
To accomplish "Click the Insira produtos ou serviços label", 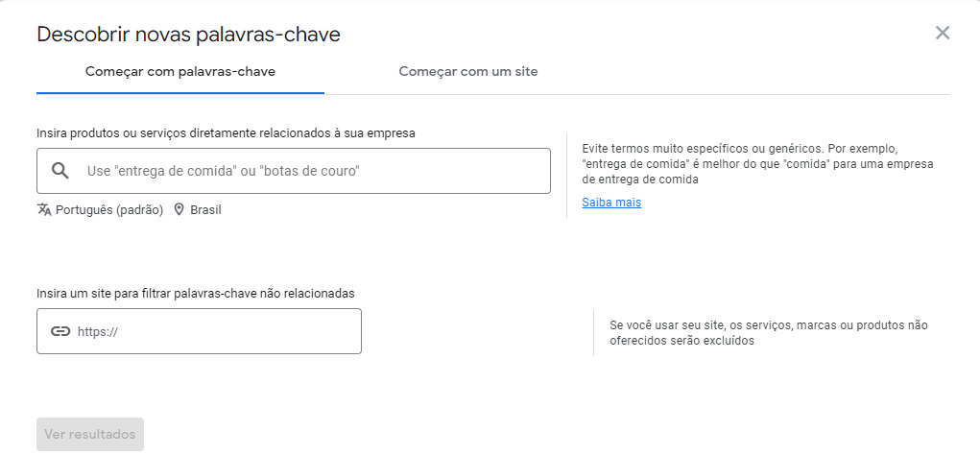I will (226, 133).
